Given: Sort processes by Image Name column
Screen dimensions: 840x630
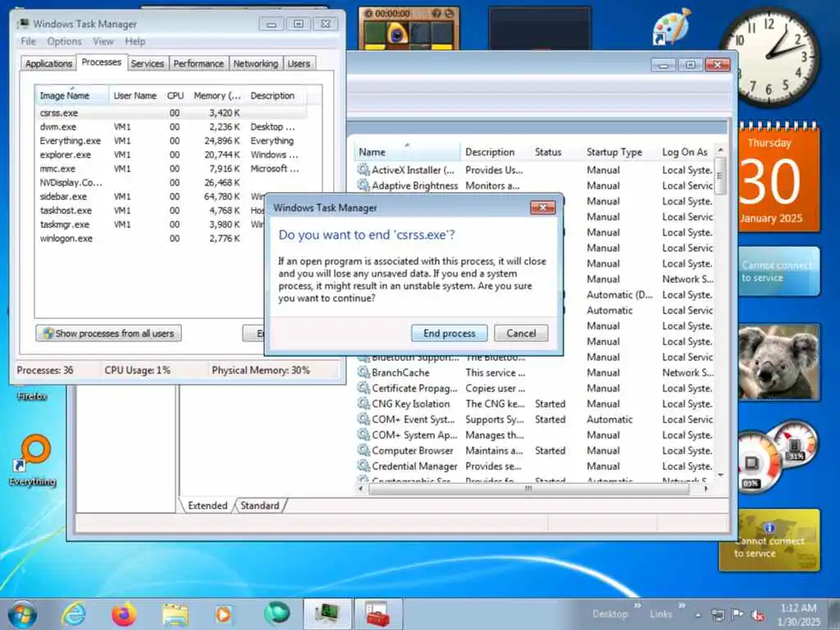Looking at the screenshot, I should pos(72,95).
